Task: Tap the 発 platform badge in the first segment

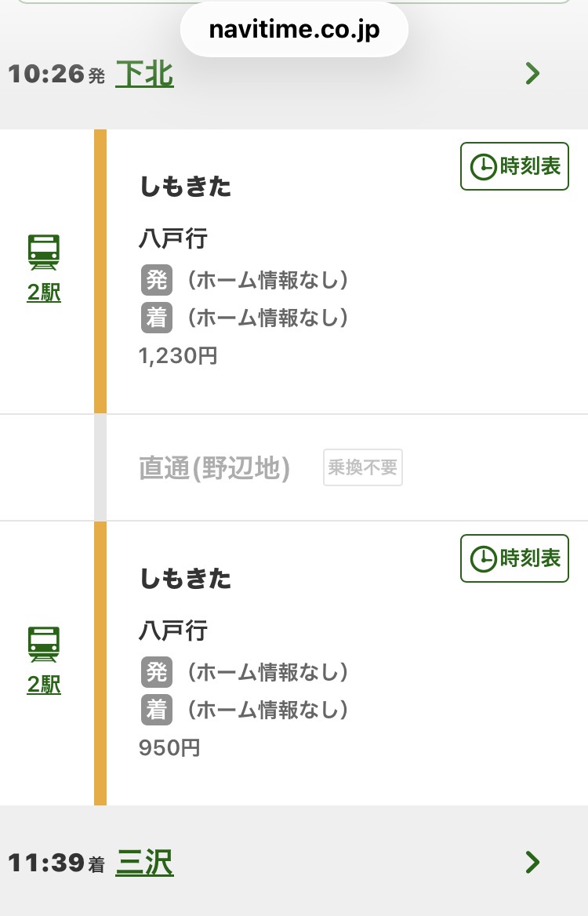Action: point(157,280)
